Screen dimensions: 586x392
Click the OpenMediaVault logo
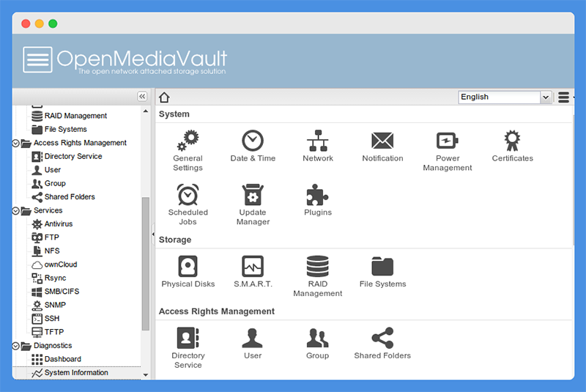coord(125,60)
